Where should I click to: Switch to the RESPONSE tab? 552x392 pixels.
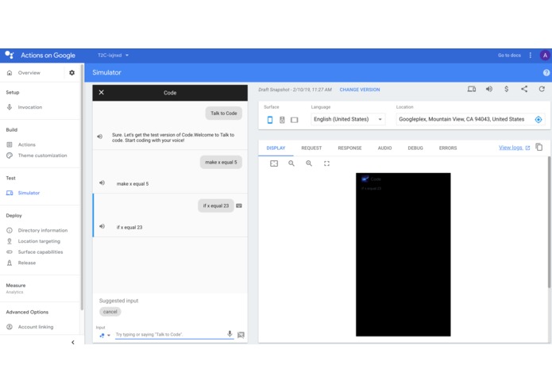click(x=349, y=148)
